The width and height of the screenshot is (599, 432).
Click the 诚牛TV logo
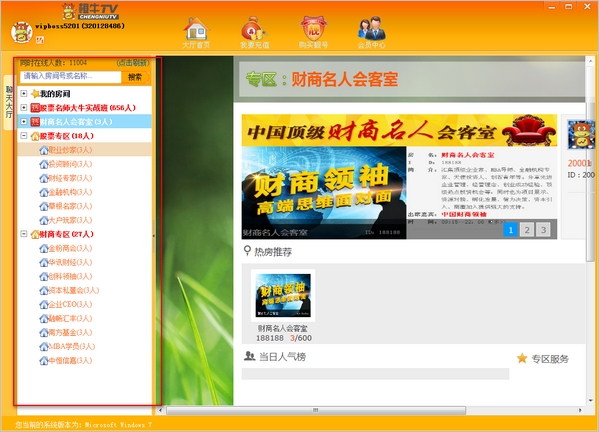(91, 11)
